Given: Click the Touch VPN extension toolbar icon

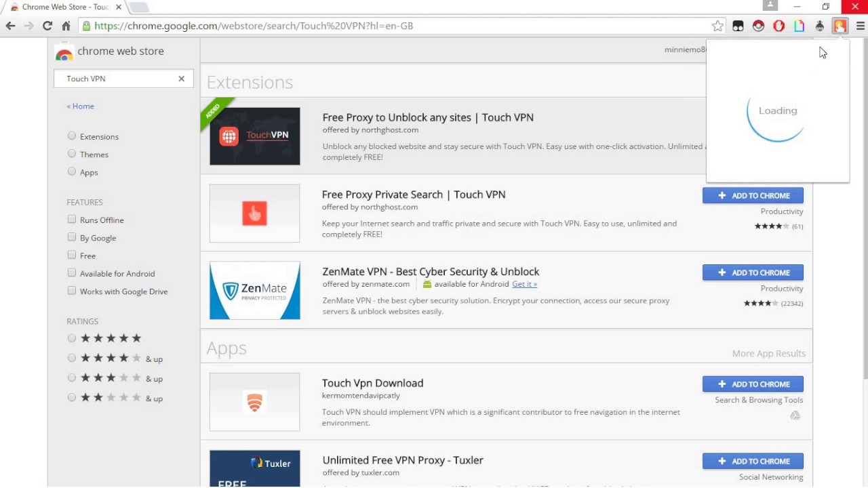Looking at the screenshot, I should coord(840,26).
